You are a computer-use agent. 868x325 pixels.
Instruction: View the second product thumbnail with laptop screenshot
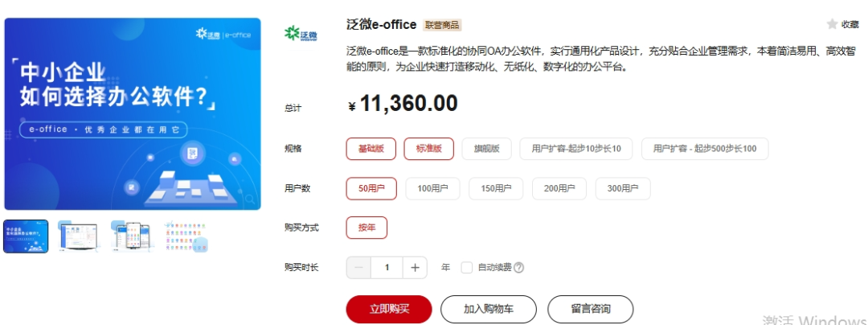coord(78,237)
